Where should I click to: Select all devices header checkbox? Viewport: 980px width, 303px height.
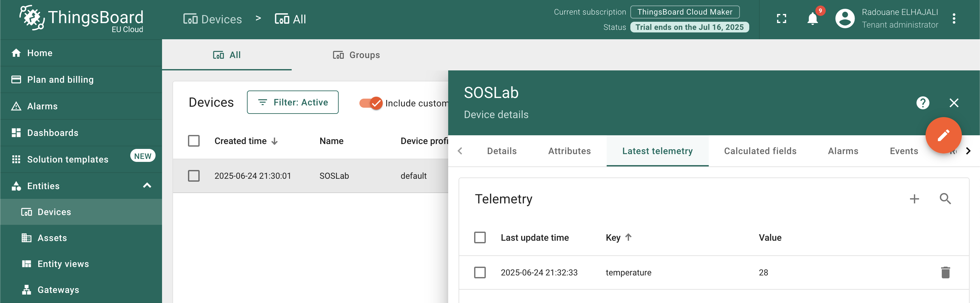pyautogui.click(x=194, y=141)
